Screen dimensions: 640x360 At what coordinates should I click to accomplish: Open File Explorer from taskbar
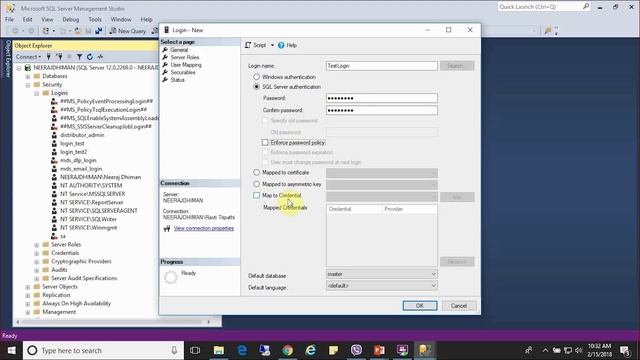point(219,350)
